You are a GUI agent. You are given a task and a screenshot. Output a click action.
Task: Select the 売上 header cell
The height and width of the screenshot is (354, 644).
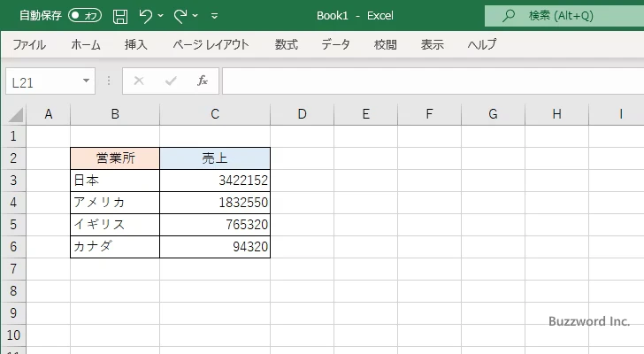click(x=215, y=158)
